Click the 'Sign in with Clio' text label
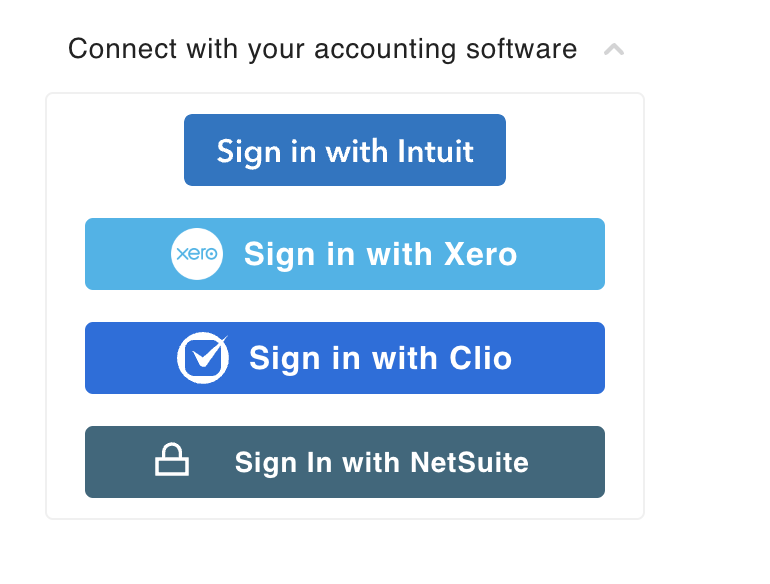 380,358
